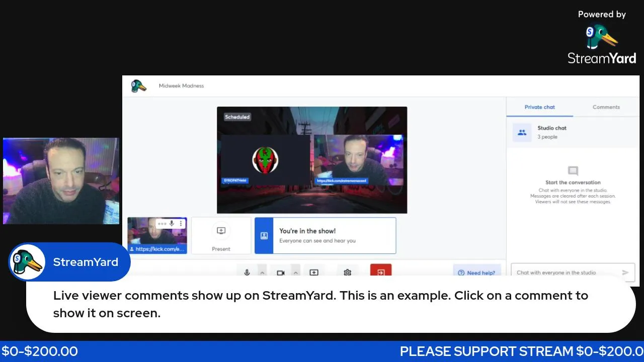Select your camera thumbnail below the stage
This screenshot has height=362, width=644.
click(x=157, y=235)
